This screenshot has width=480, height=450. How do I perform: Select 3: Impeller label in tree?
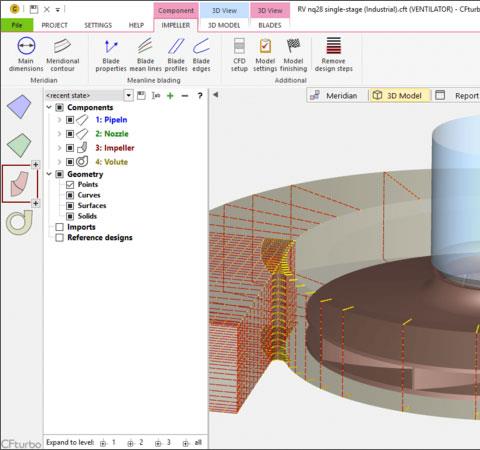pos(115,148)
